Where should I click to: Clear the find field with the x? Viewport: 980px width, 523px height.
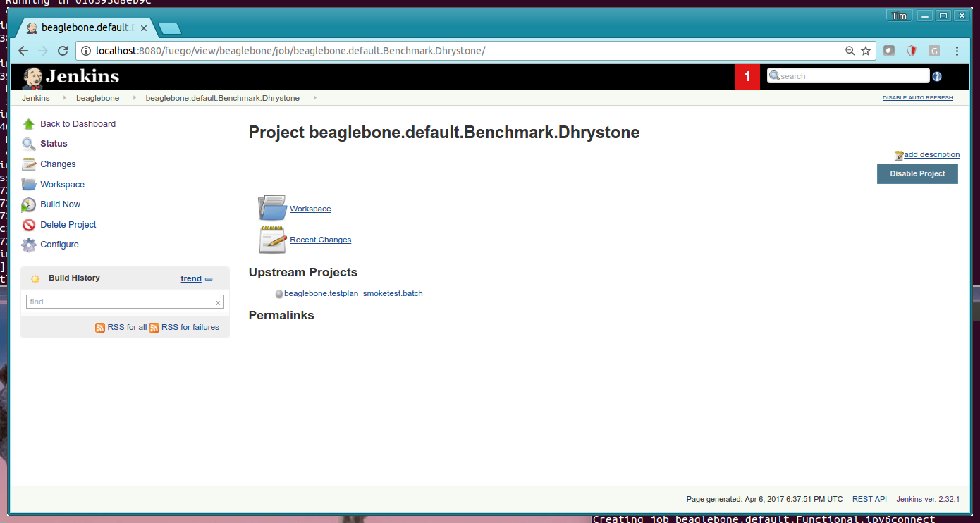tap(218, 302)
